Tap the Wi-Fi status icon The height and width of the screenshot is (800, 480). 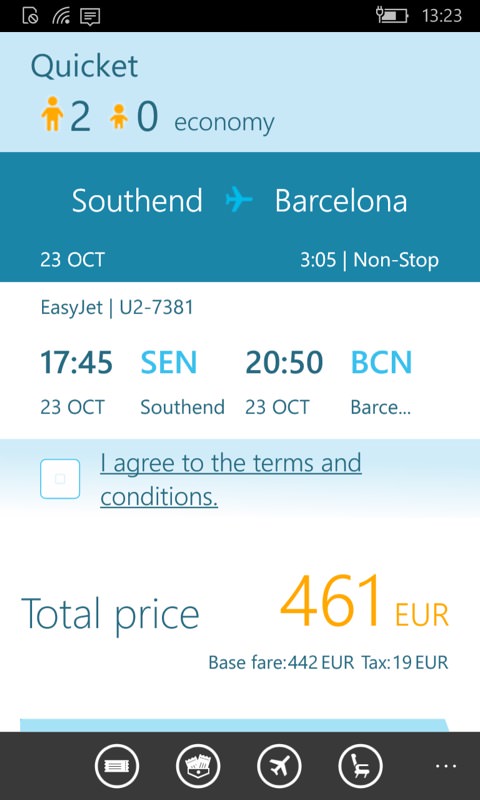point(61,16)
